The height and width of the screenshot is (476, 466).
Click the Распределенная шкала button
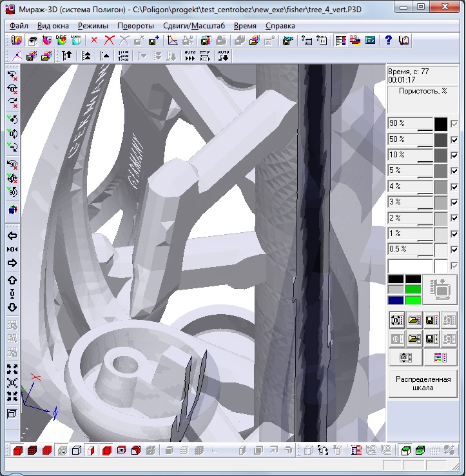click(x=423, y=384)
